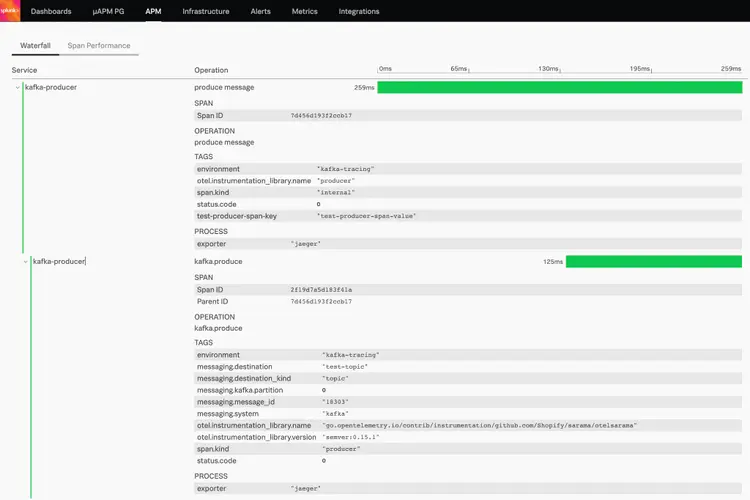Navigate to the Metrics page
Image resolution: width=750 pixels, height=500 pixels.
[305, 12]
